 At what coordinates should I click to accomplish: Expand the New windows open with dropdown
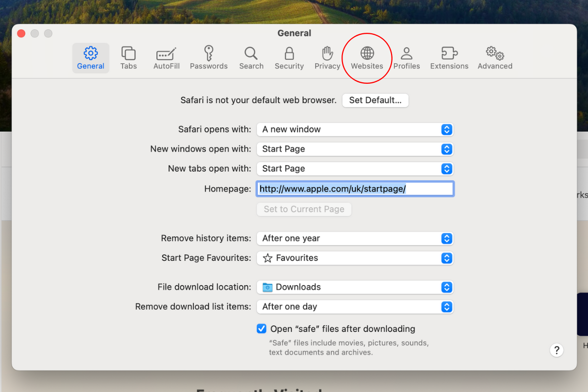tap(355, 149)
